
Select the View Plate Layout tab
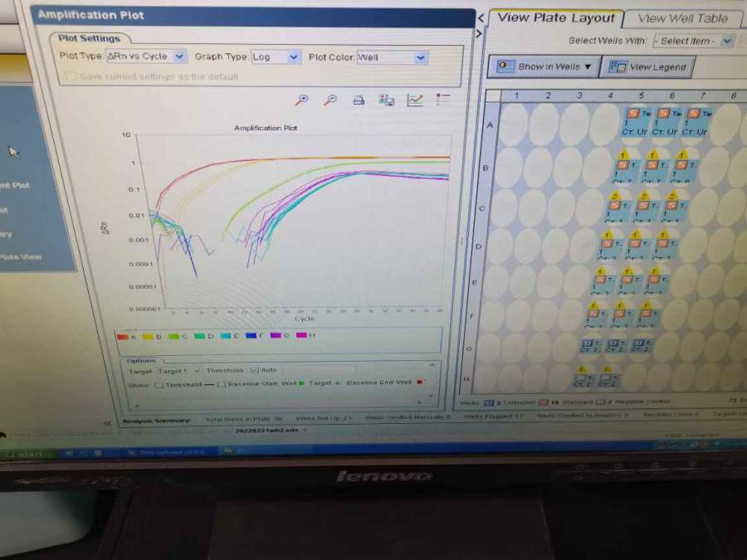coord(555,18)
